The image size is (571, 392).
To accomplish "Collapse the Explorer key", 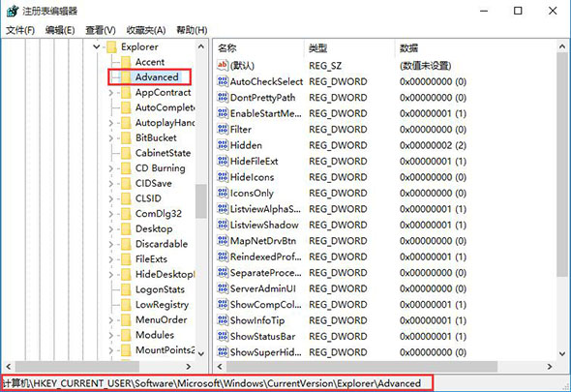I will click(97, 46).
